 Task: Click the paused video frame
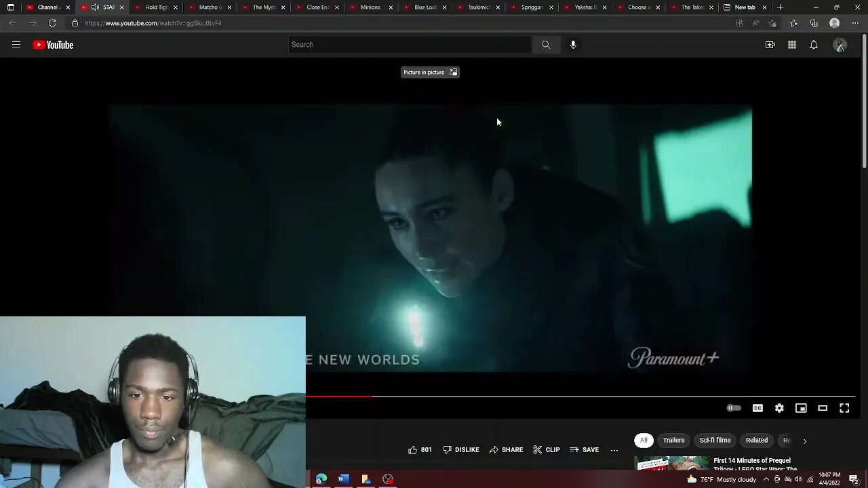430,237
